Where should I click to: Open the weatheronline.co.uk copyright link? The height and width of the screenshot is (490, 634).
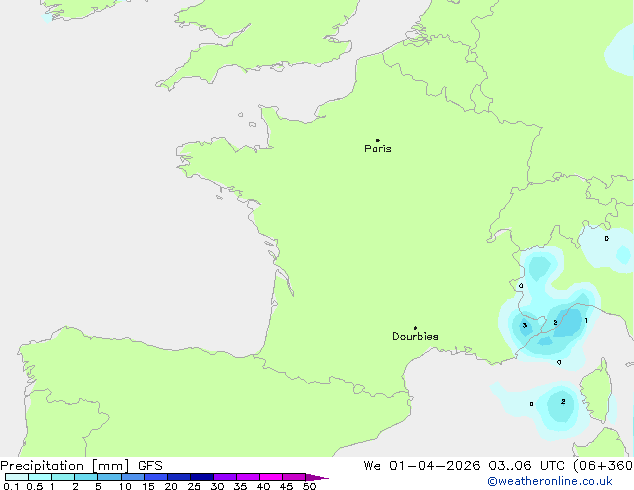coord(550,481)
